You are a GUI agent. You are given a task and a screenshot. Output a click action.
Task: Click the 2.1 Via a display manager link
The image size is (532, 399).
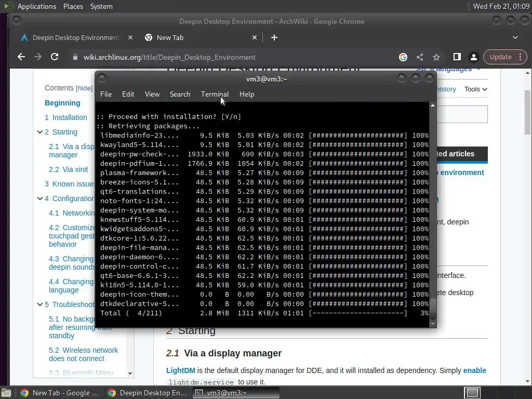[x=72, y=151]
